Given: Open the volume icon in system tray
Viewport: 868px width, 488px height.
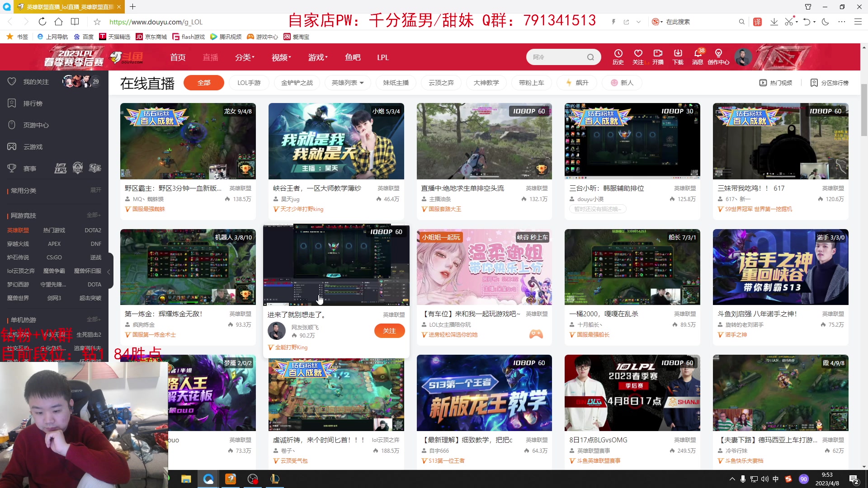Looking at the screenshot, I should pos(764,479).
